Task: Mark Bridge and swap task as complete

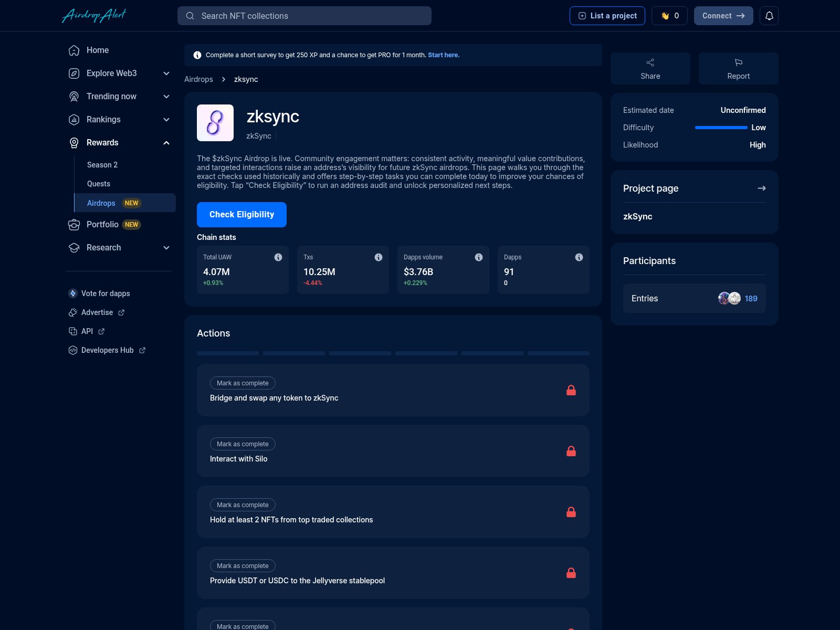Action: pyautogui.click(x=242, y=383)
